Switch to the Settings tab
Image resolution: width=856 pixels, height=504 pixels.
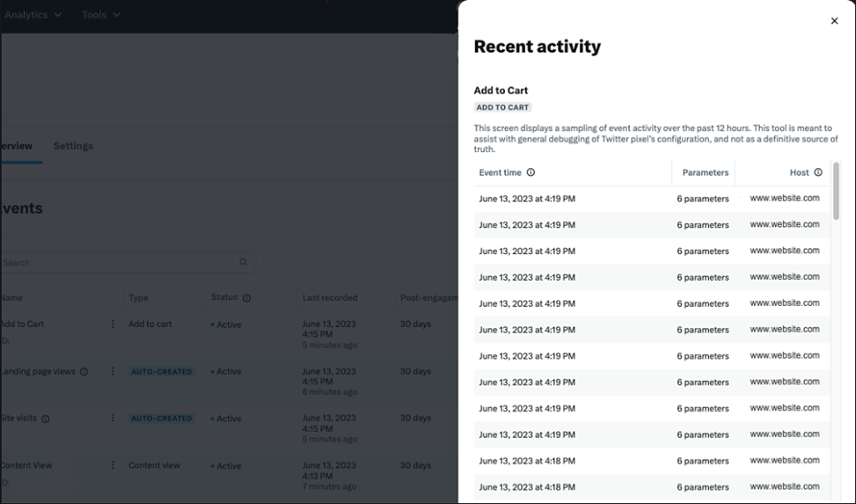point(73,145)
